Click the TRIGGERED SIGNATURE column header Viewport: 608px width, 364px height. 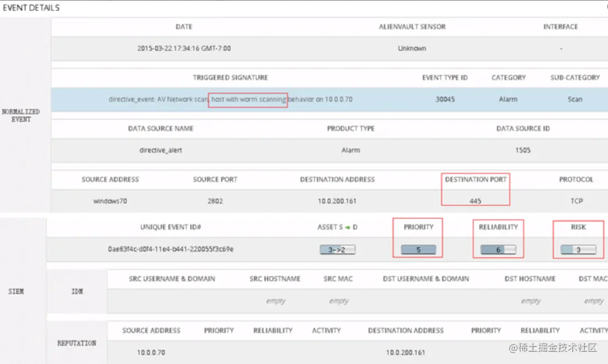pyautogui.click(x=230, y=78)
